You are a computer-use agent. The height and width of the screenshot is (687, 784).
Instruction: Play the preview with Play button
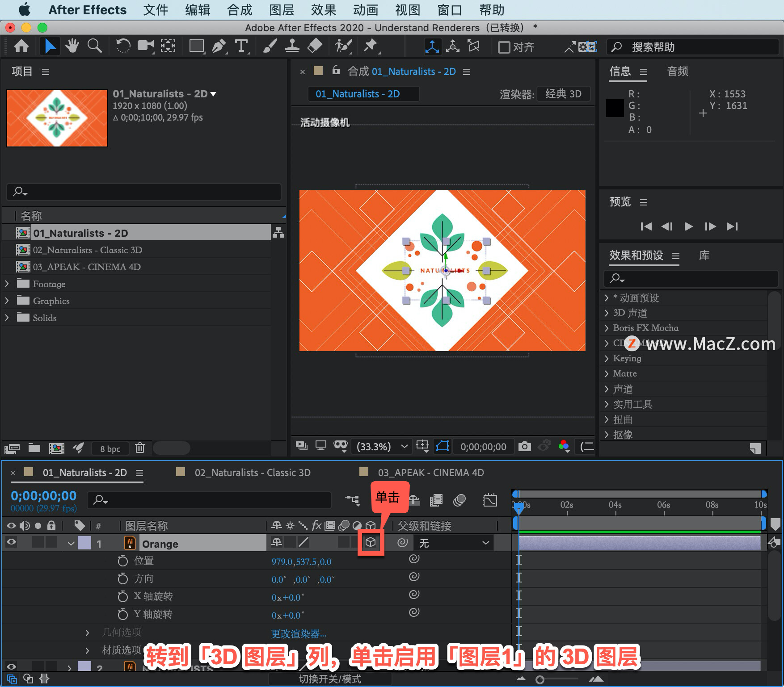(x=688, y=226)
